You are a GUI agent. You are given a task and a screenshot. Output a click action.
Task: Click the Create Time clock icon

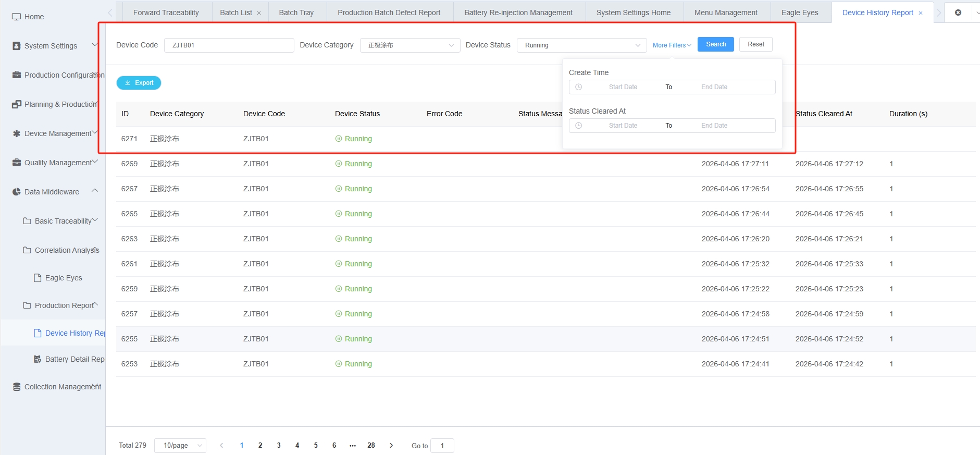[x=578, y=87]
